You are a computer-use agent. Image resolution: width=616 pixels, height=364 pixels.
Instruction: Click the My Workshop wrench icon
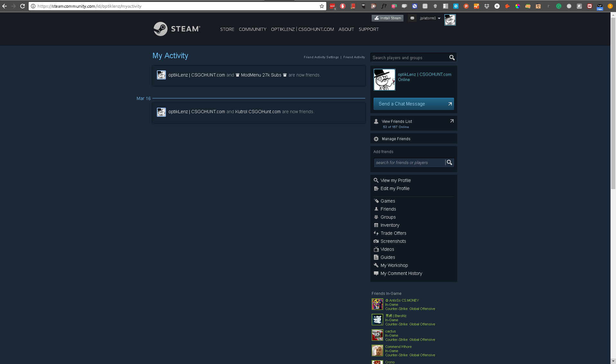pyautogui.click(x=376, y=265)
